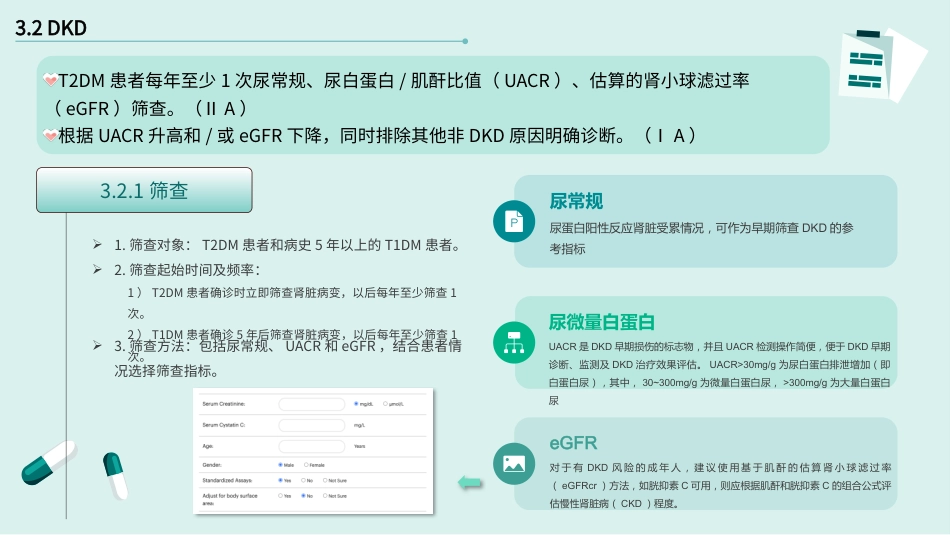Select Male gender radio button
950x535 pixels.
(281, 465)
